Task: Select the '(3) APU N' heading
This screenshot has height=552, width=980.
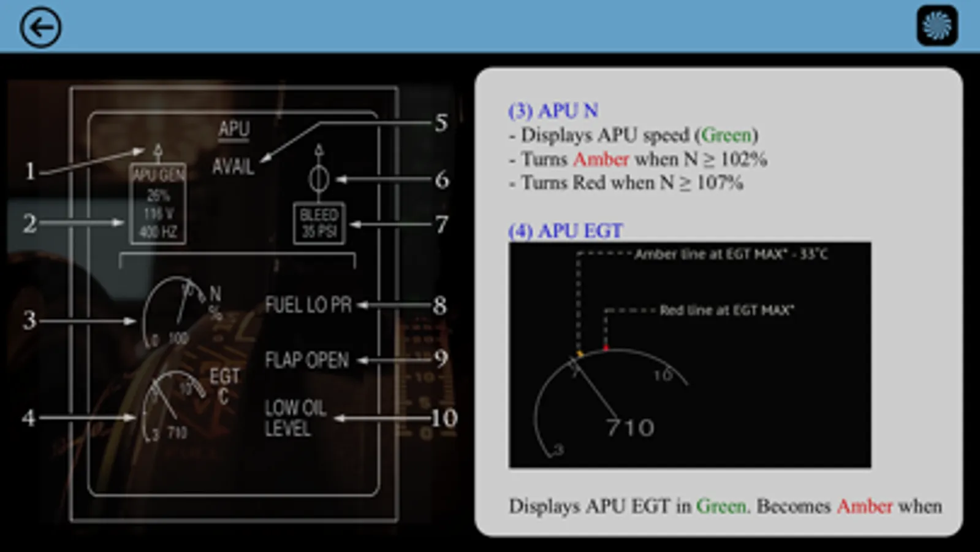Action: point(553,110)
